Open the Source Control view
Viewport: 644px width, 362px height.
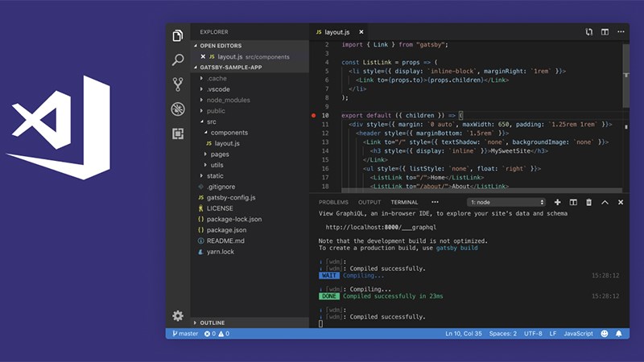pos(178,84)
